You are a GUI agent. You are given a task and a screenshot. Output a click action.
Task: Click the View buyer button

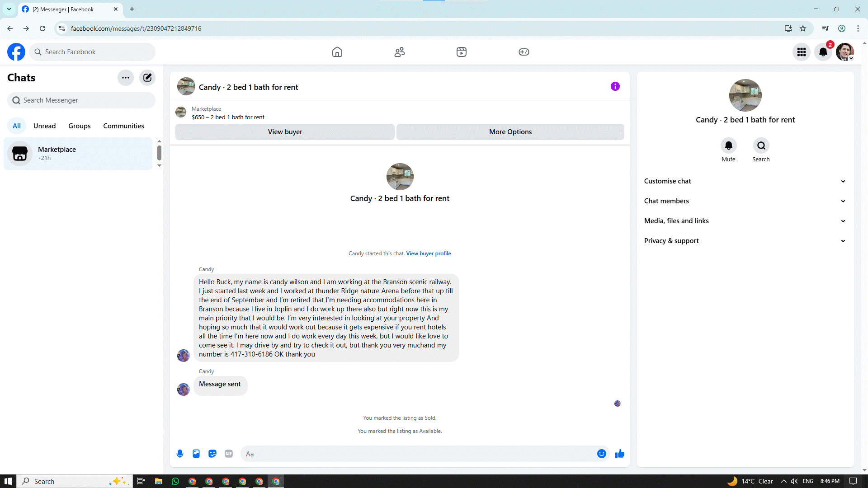285,132
